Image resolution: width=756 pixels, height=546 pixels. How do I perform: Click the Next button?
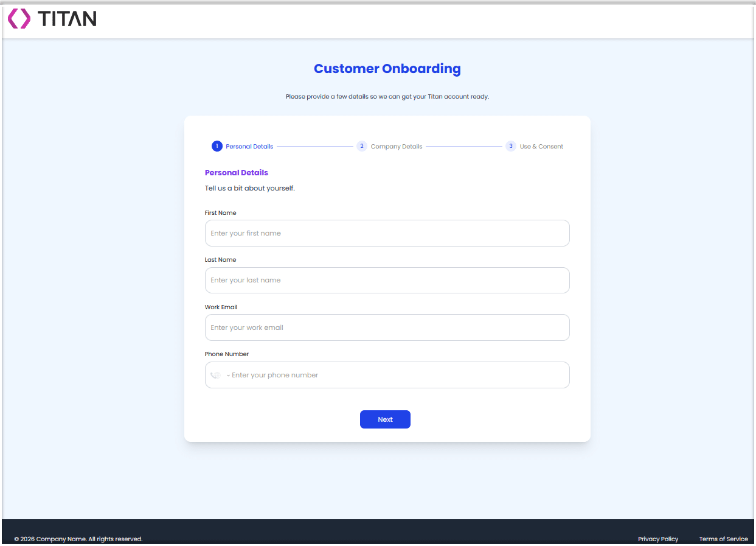[x=385, y=419]
